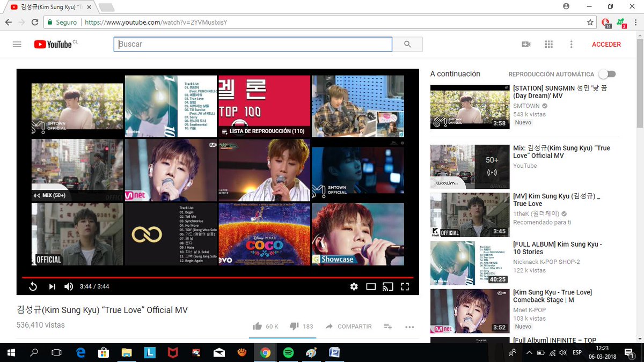The width and height of the screenshot is (644, 362).
Task: Open the green Chrome extension with badge 2
Action: click(x=621, y=23)
